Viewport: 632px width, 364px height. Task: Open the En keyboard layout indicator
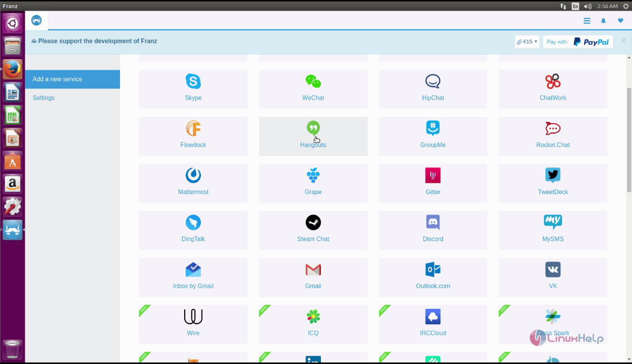(575, 6)
